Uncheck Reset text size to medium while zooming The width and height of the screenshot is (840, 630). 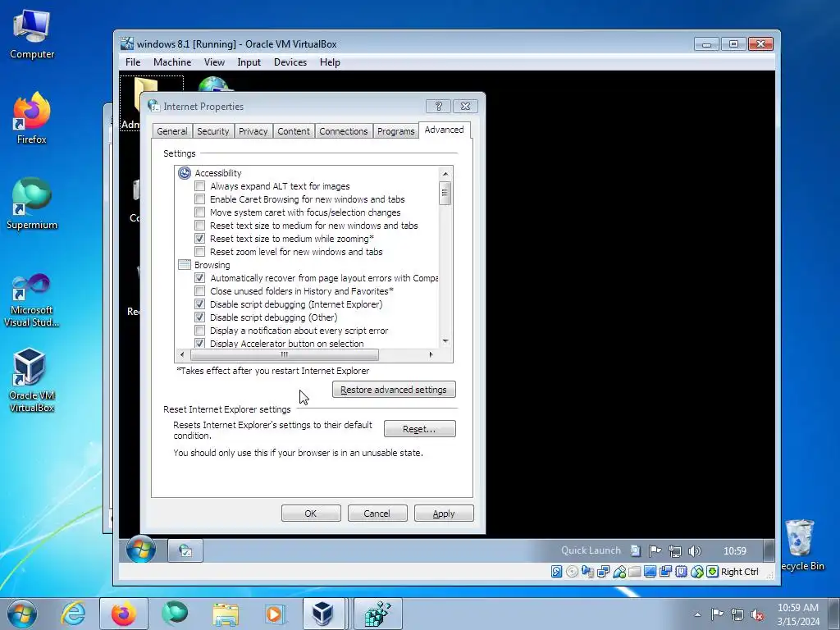click(200, 239)
